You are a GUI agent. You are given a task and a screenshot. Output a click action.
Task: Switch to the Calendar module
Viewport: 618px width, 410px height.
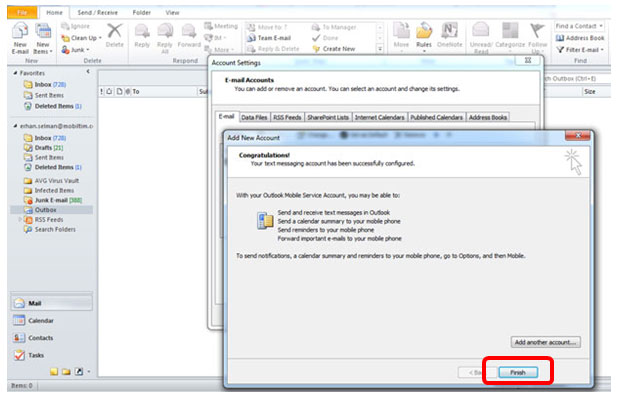52,321
